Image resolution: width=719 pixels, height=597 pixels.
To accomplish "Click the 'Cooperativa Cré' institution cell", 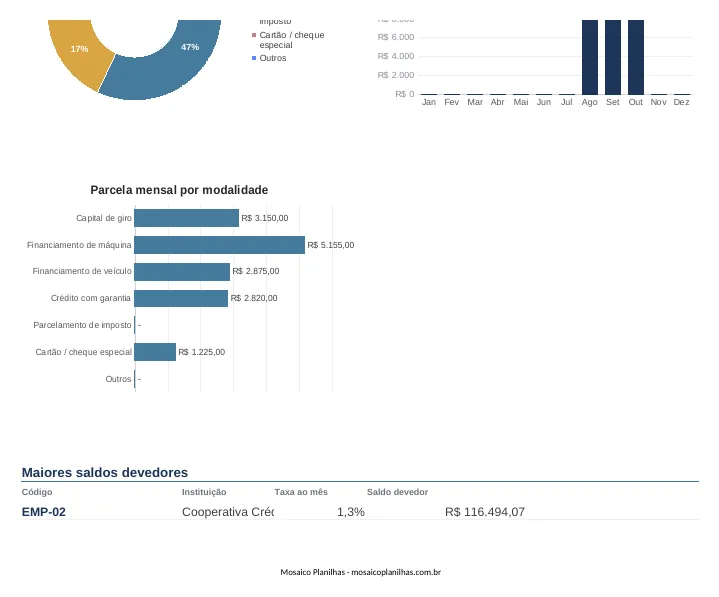I will point(227,512).
